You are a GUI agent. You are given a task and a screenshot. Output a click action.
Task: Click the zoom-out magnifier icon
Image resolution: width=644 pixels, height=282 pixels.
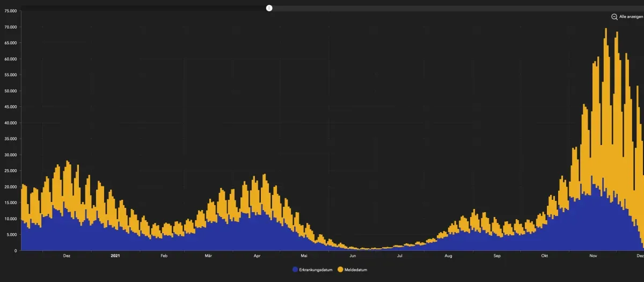pos(614,17)
